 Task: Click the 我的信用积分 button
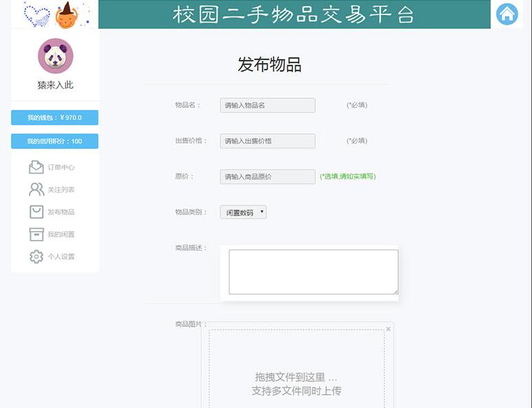55,141
